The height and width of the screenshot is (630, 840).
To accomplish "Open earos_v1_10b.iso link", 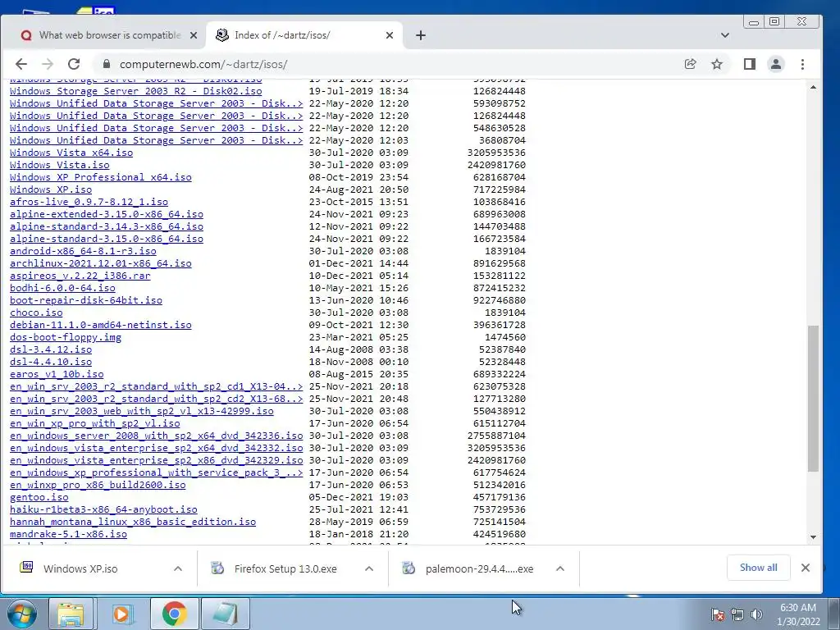I will [57, 374].
